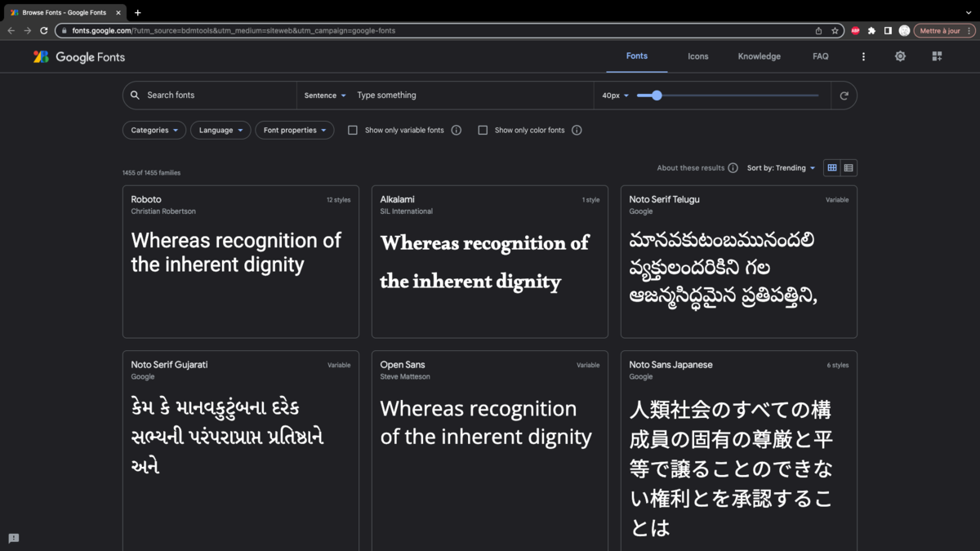Open the ABP extension icon
Screen dimensions: 980x551
pos(855,31)
